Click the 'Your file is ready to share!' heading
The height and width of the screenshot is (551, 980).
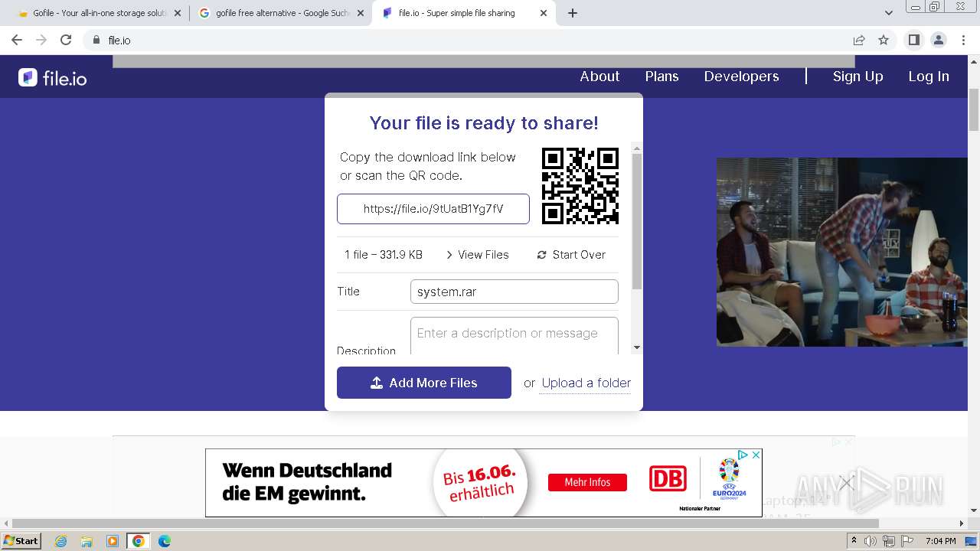coord(484,123)
